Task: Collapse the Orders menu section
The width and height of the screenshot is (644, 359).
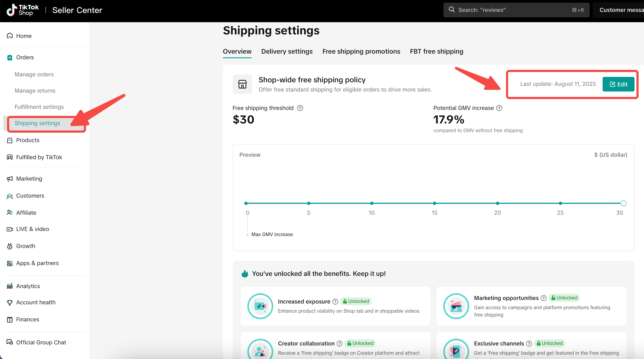Action: coord(25,57)
